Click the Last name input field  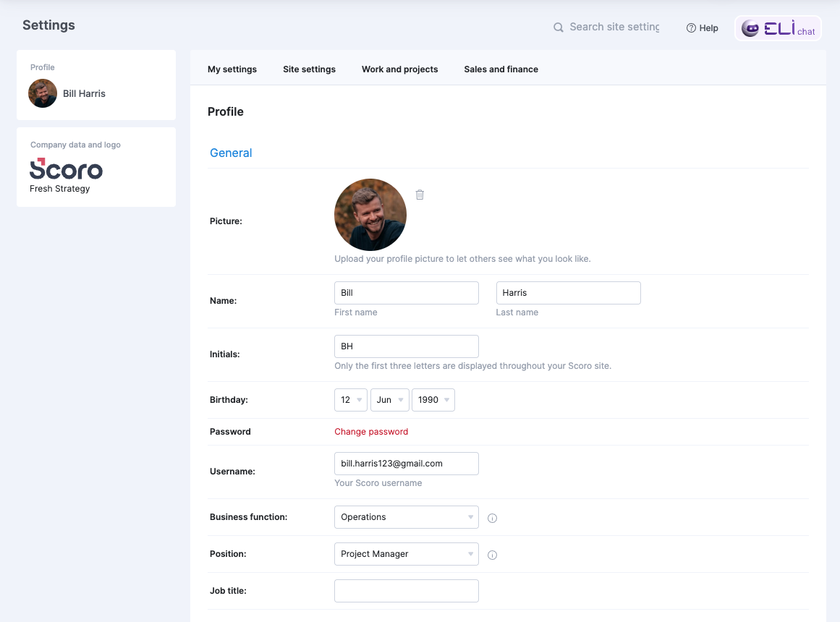[x=569, y=293]
